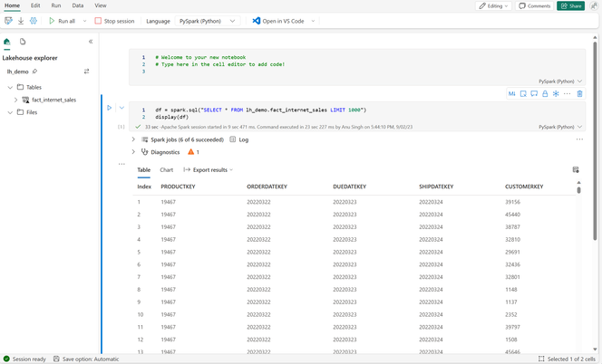This screenshot has height=364, width=602.
Task: Click the table view options icon
Action: pyautogui.click(x=576, y=169)
